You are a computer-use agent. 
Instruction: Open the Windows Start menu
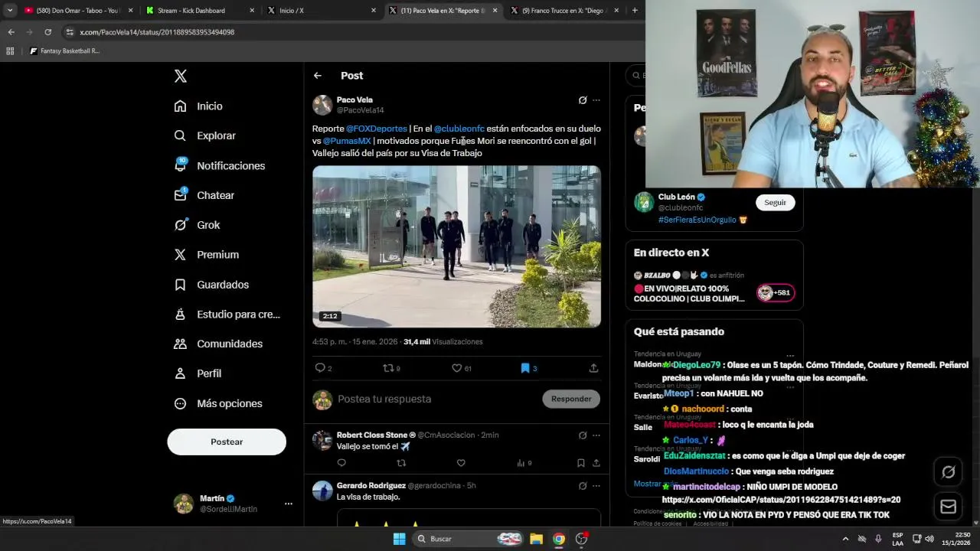pyautogui.click(x=399, y=539)
